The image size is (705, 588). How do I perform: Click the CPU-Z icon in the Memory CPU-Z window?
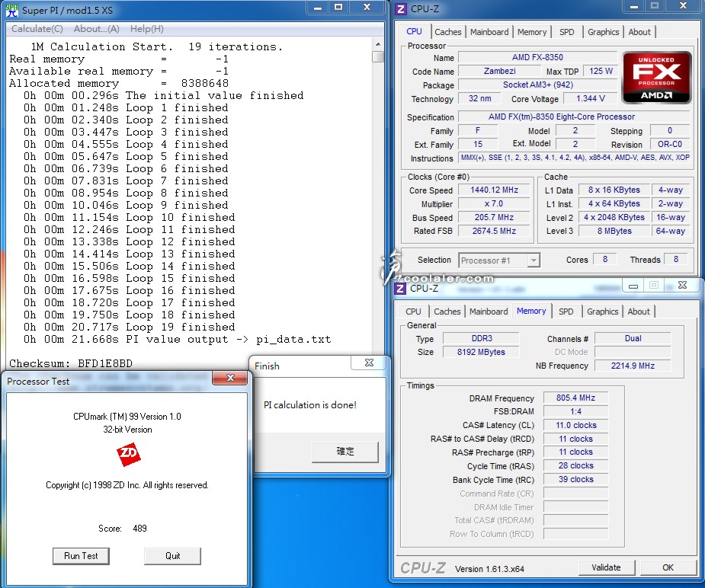[399, 289]
